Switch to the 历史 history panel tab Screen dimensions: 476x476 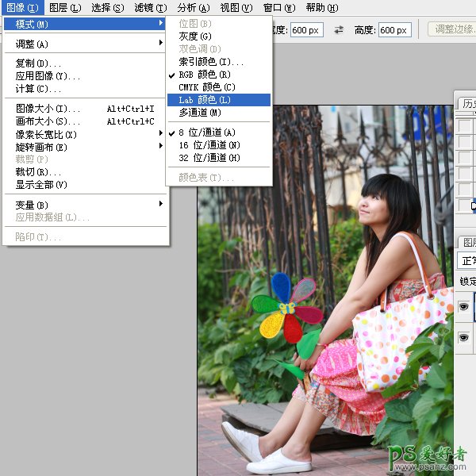click(x=469, y=104)
